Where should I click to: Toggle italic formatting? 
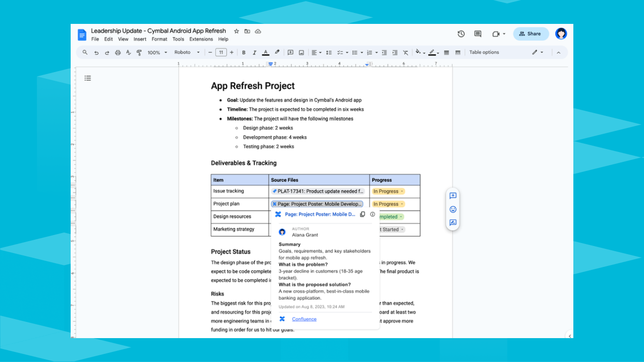[254, 52]
